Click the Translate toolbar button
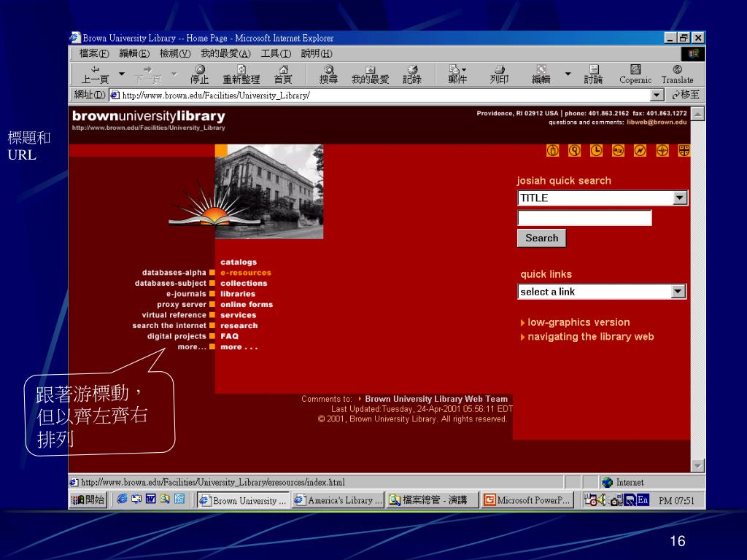This screenshot has height=560, width=747. click(677, 75)
